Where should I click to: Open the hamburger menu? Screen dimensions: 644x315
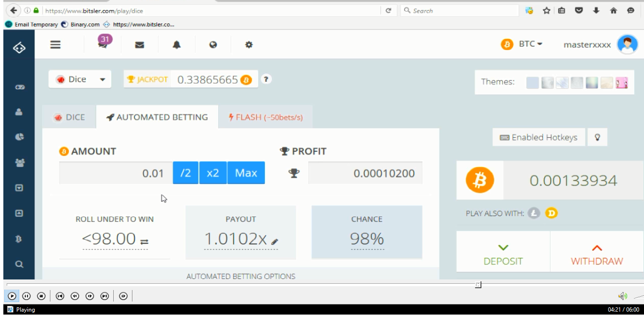click(x=56, y=45)
